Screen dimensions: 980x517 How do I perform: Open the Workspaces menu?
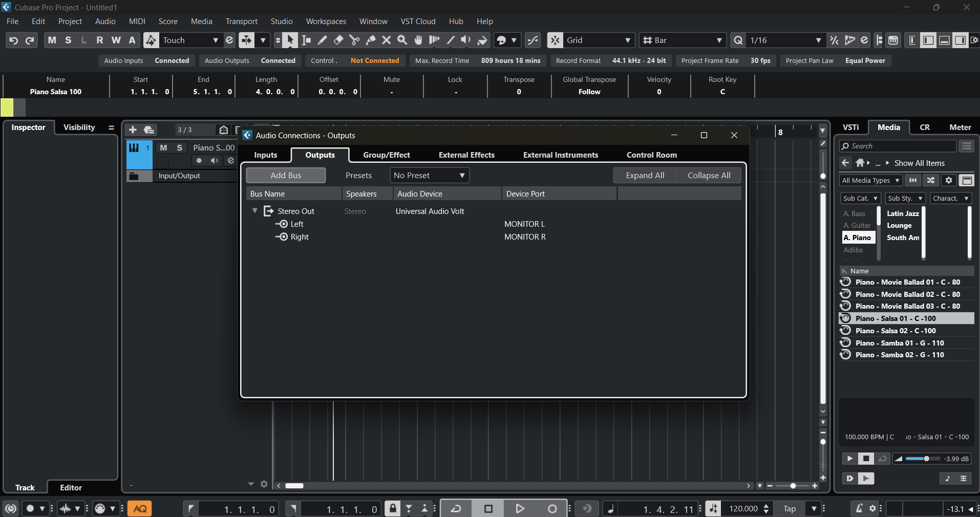click(x=326, y=21)
